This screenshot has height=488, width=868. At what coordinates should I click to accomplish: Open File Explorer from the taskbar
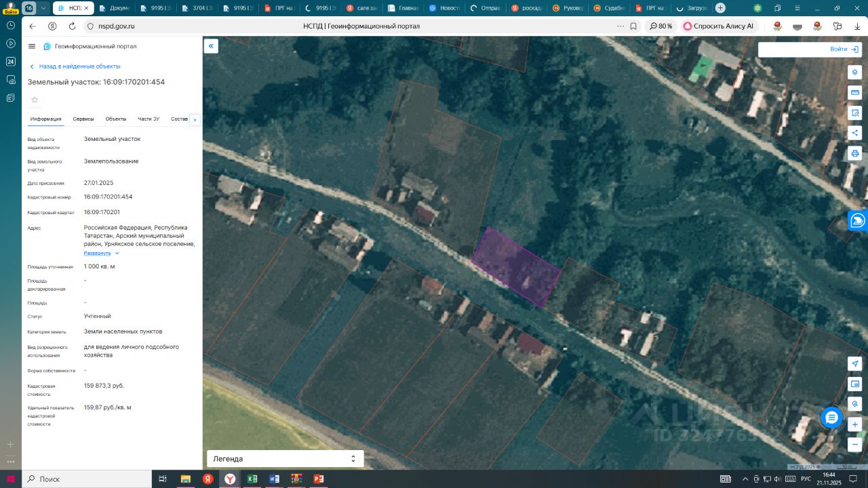(185, 479)
